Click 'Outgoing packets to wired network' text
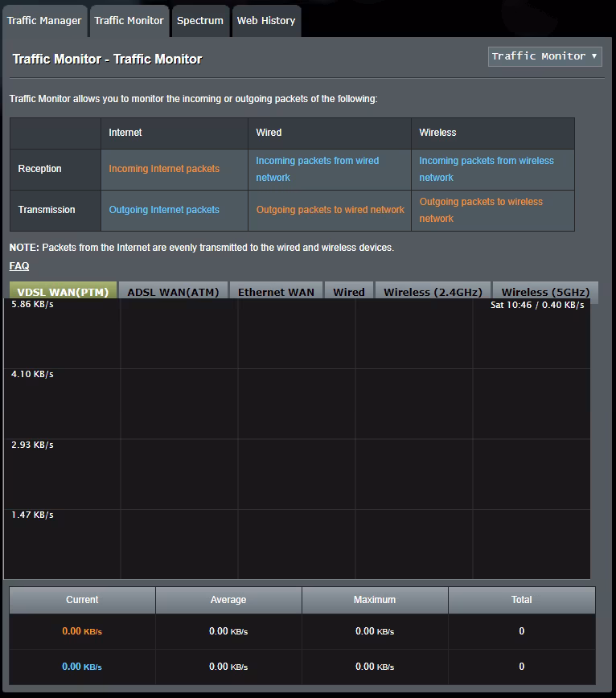This screenshot has width=616, height=698. [331, 210]
